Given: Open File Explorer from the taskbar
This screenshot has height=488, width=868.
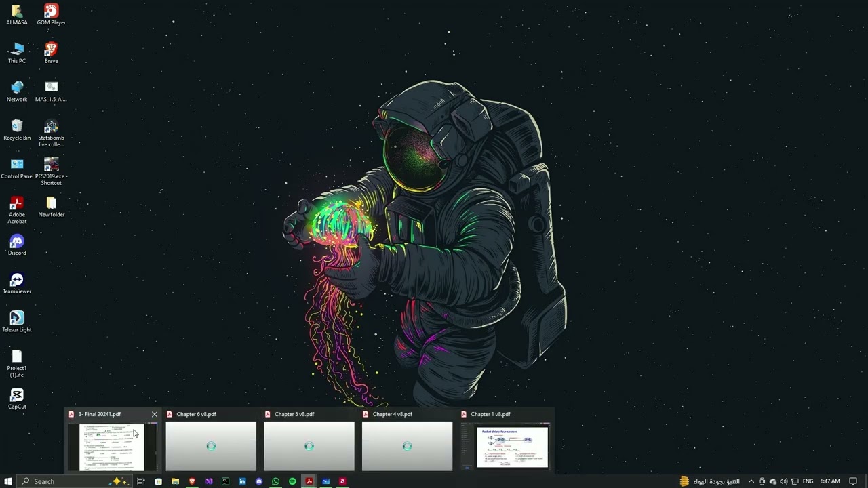Looking at the screenshot, I should tap(175, 481).
